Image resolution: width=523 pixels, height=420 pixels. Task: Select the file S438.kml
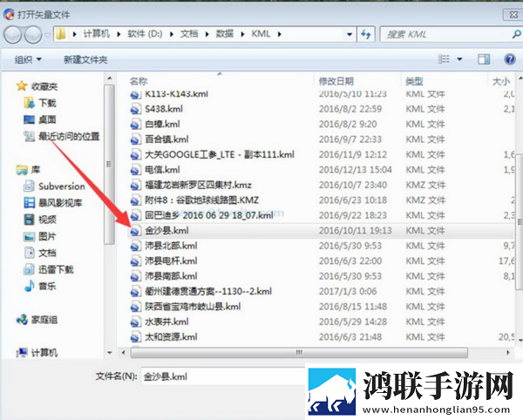[164, 109]
